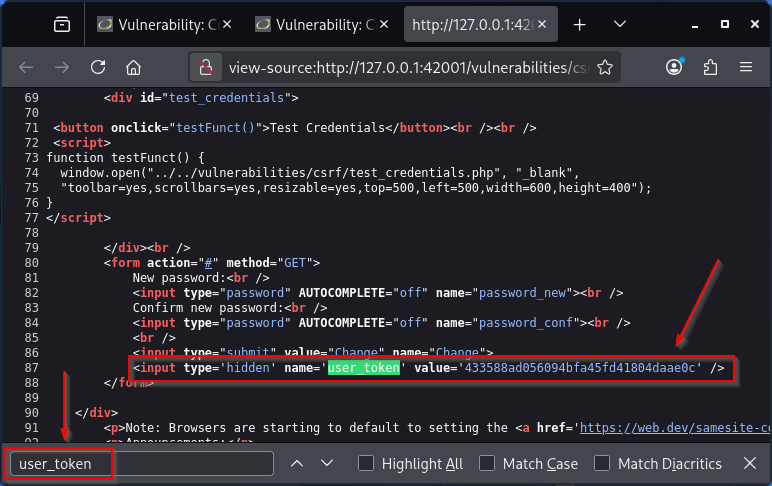Click "function testFunct() {" text on line 73
This screenshot has width=772, height=486.
pos(126,158)
